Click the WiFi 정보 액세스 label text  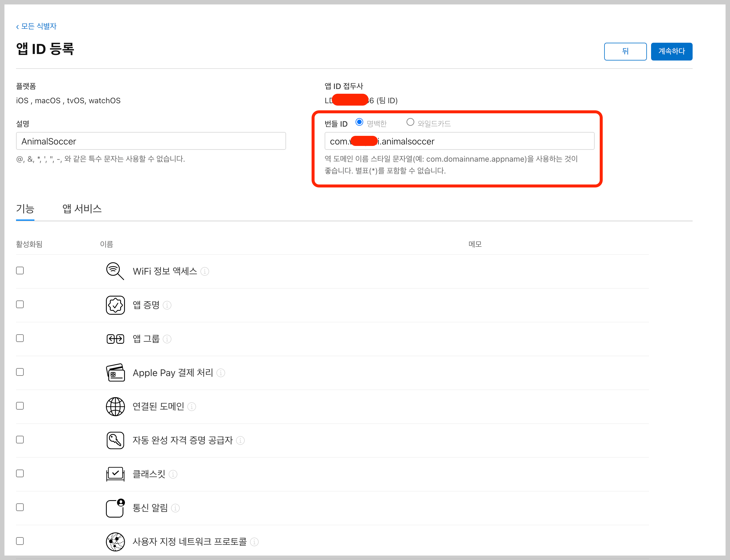[x=165, y=271]
